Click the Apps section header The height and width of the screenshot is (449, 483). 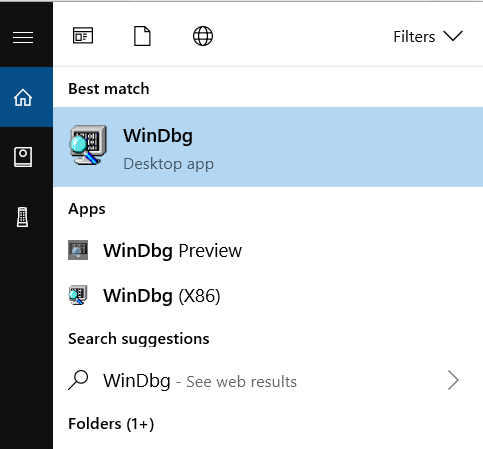coord(87,209)
